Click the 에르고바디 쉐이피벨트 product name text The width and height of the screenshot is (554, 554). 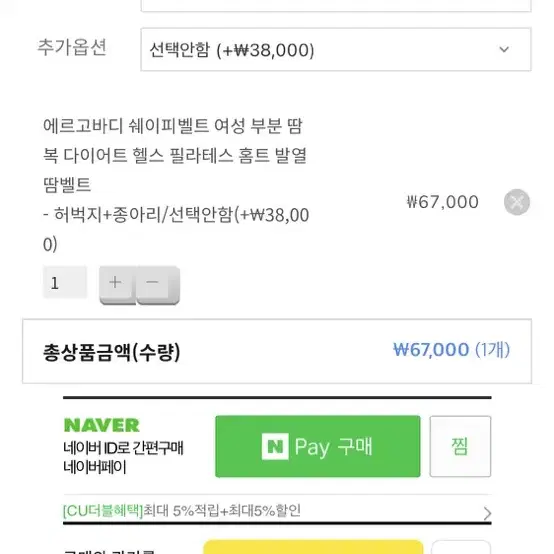pyautogui.click(x=175, y=155)
